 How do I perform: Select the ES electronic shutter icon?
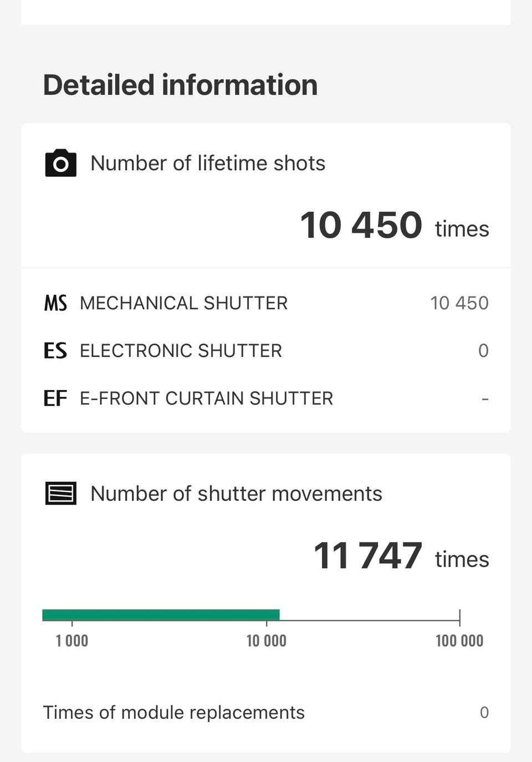coord(55,351)
